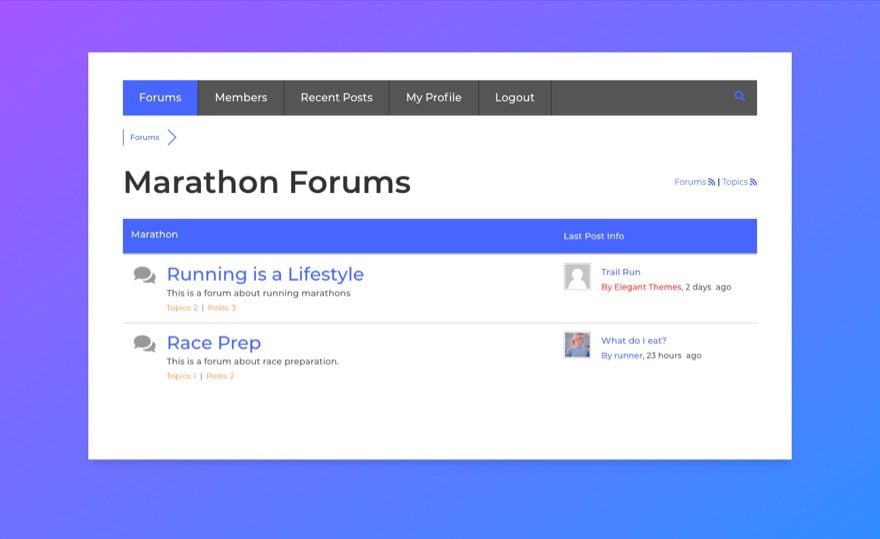
Task: Click the breadcrumb chevron arrow after Forums
Action: click(x=172, y=137)
